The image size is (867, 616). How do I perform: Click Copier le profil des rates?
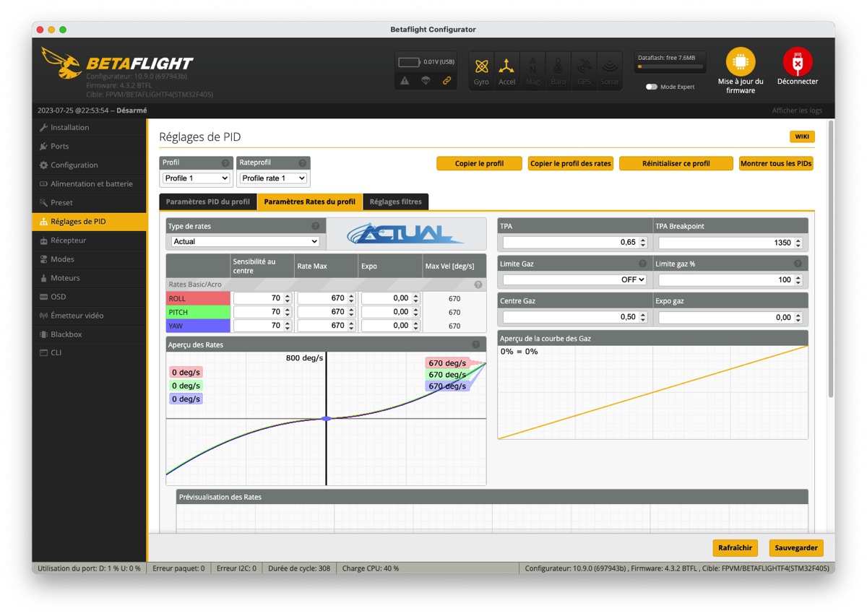[x=571, y=164]
